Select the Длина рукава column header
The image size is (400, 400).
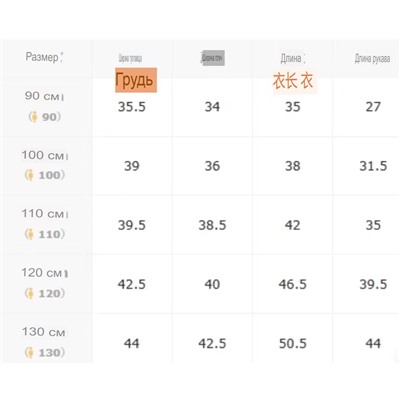pos(372,59)
